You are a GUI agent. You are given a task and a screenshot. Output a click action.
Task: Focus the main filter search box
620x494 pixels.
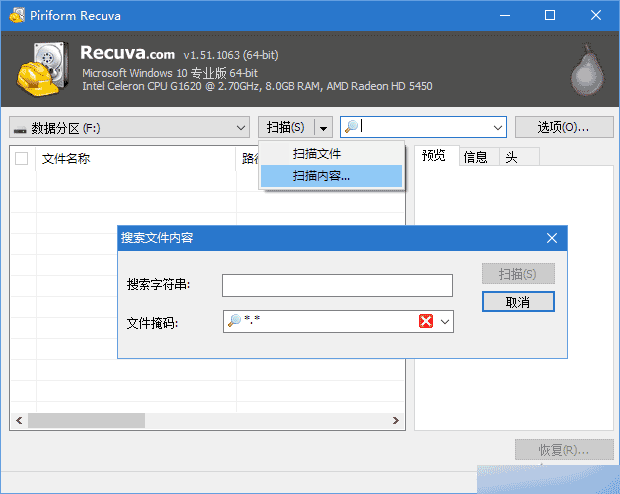(x=424, y=127)
